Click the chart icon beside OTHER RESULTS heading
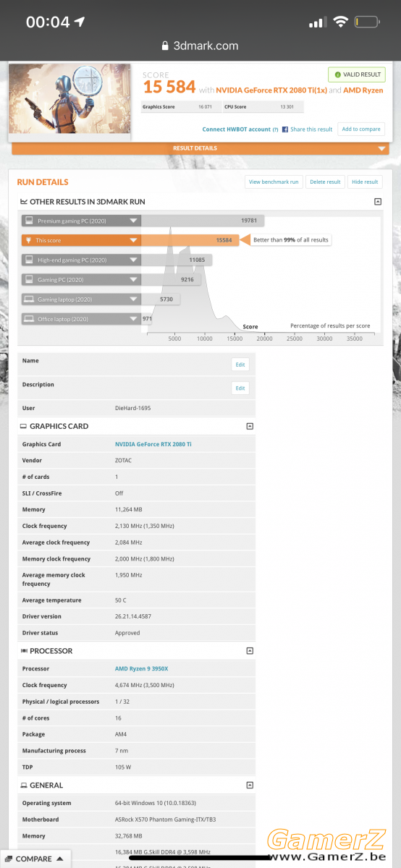 (25, 202)
